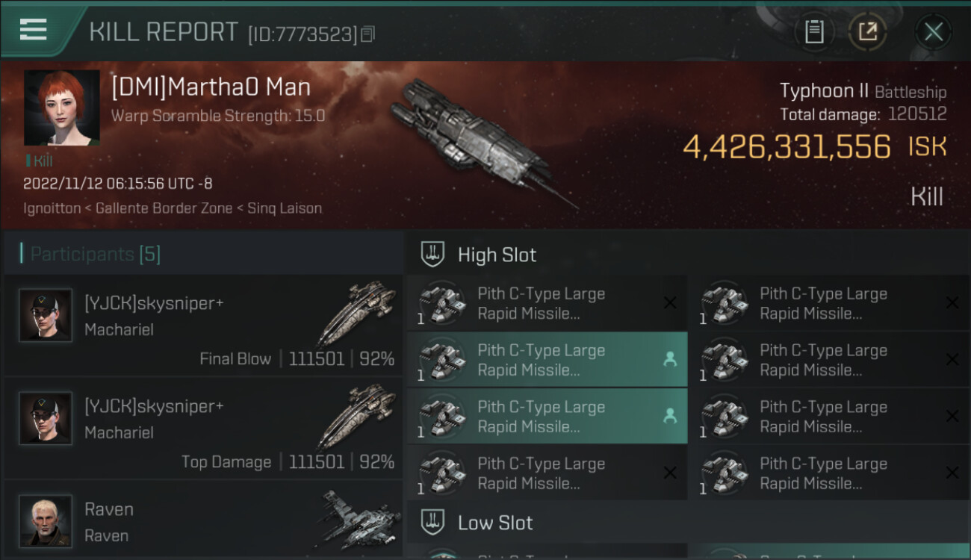The image size is (971, 560).
Task: Click the Final Blow skysniper+ portrait
Action: tap(46, 315)
